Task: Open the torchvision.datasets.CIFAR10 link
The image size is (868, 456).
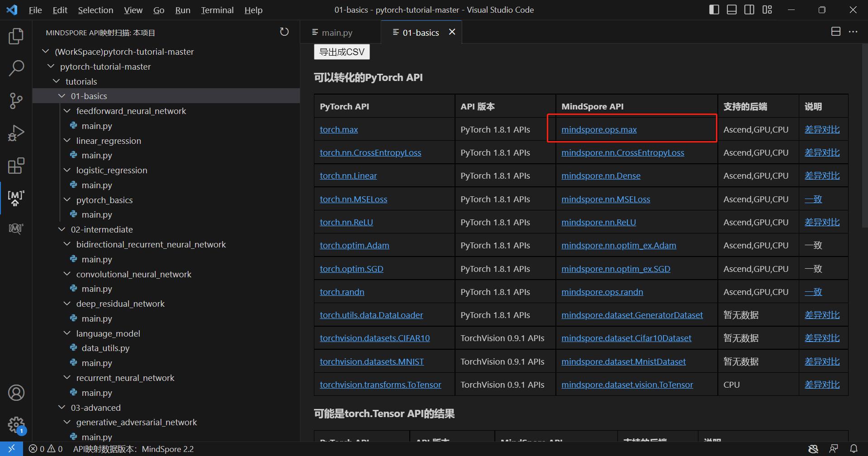Action: click(375, 338)
